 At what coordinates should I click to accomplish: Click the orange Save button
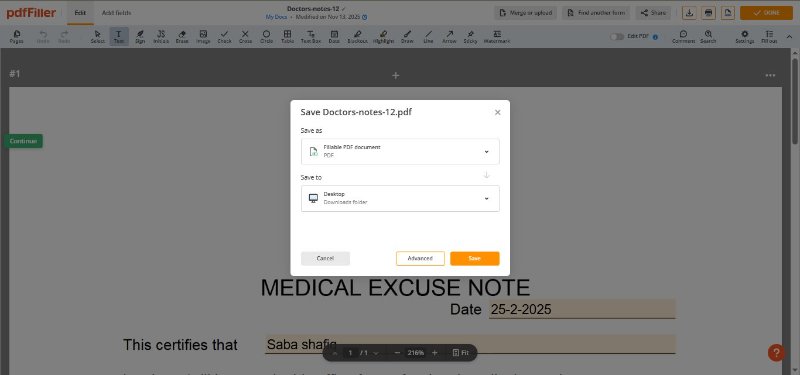pyautogui.click(x=474, y=258)
